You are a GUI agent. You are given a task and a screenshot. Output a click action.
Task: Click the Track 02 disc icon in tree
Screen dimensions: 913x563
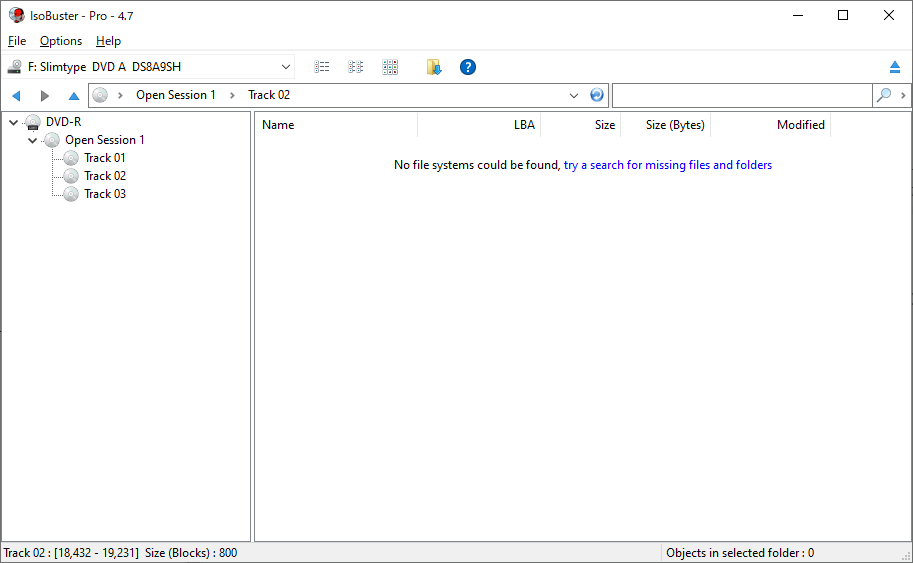pos(71,176)
